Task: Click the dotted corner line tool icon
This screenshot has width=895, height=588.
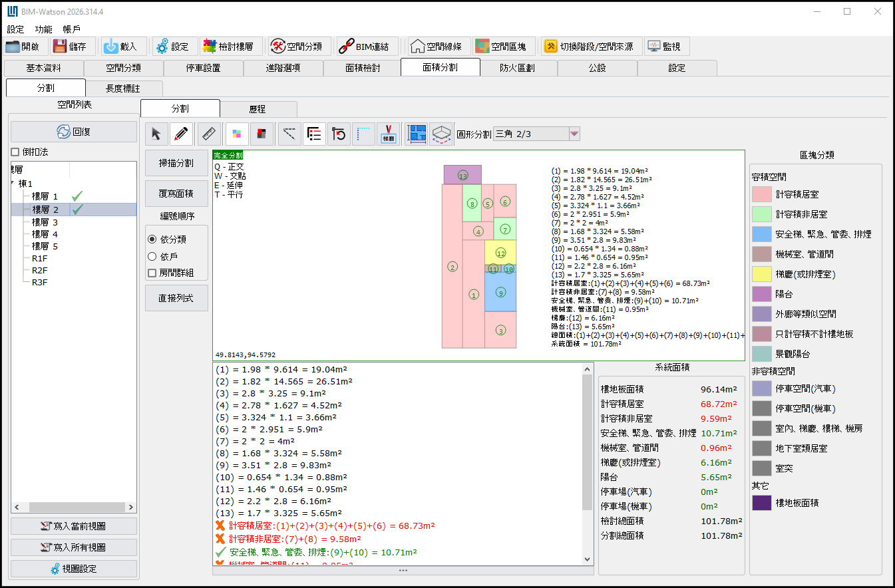Action: [x=363, y=134]
